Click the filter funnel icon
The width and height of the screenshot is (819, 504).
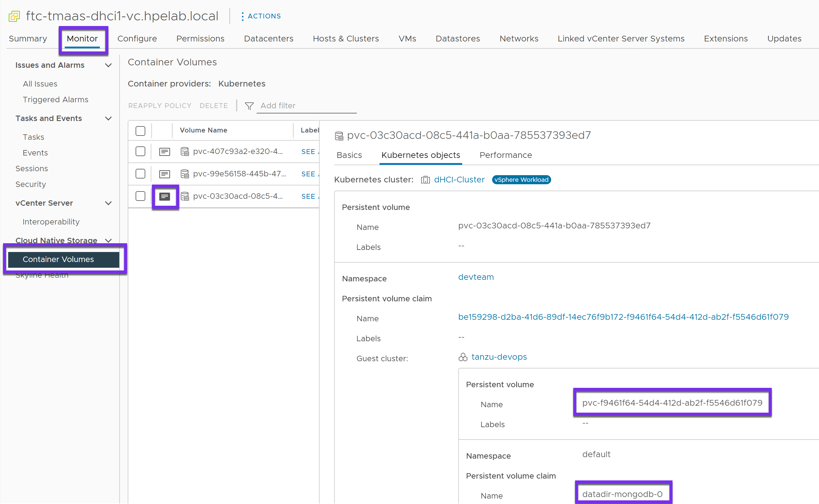pyautogui.click(x=249, y=106)
